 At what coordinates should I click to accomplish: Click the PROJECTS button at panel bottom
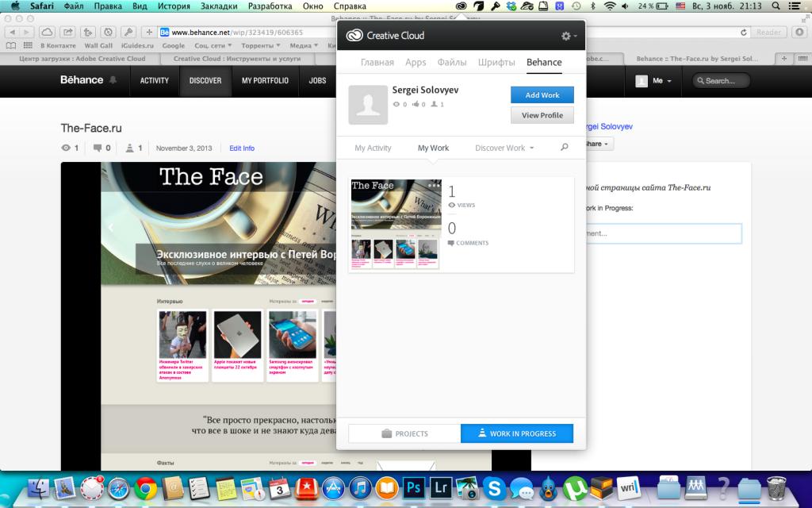pos(404,433)
